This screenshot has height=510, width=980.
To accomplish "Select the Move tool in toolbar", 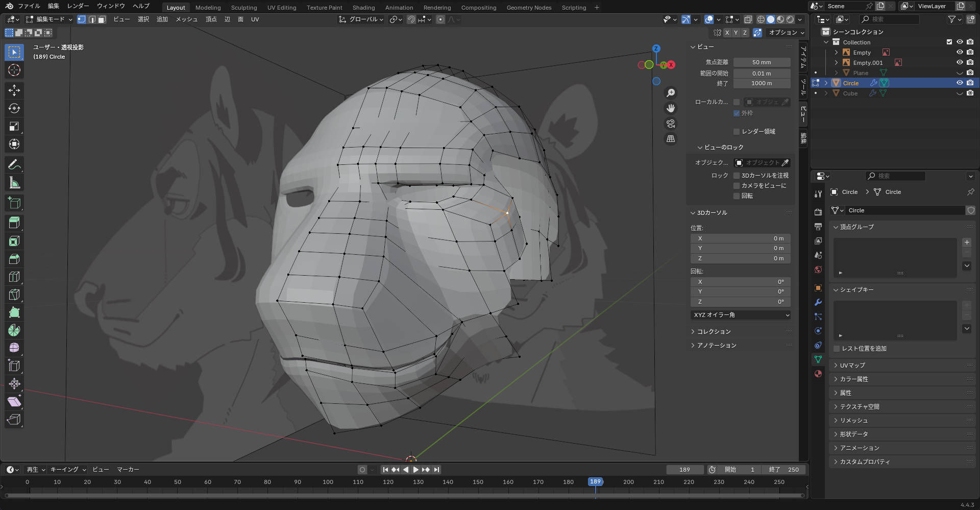I will [14, 90].
